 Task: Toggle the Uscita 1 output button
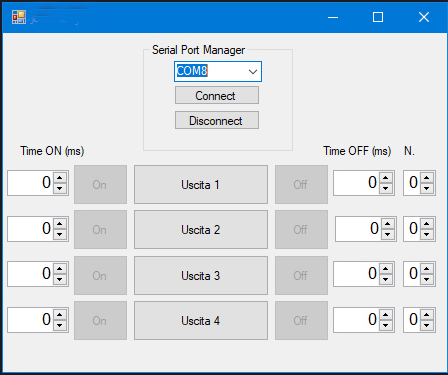(x=201, y=184)
